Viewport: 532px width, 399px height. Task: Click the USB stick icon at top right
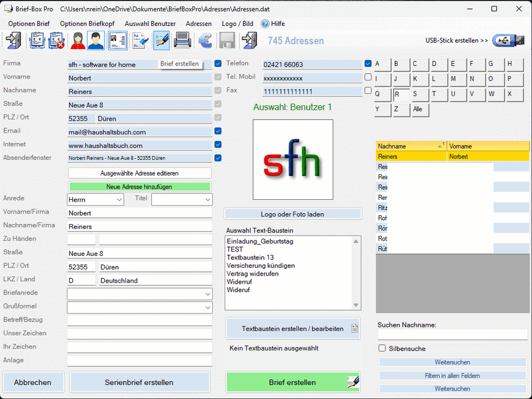tap(510, 40)
